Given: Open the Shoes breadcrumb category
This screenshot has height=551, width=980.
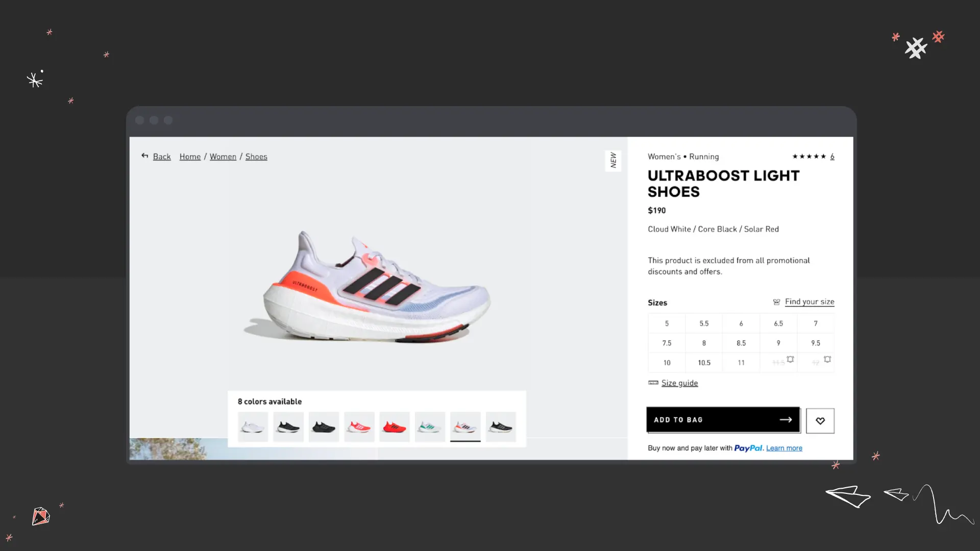Looking at the screenshot, I should coord(256,157).
